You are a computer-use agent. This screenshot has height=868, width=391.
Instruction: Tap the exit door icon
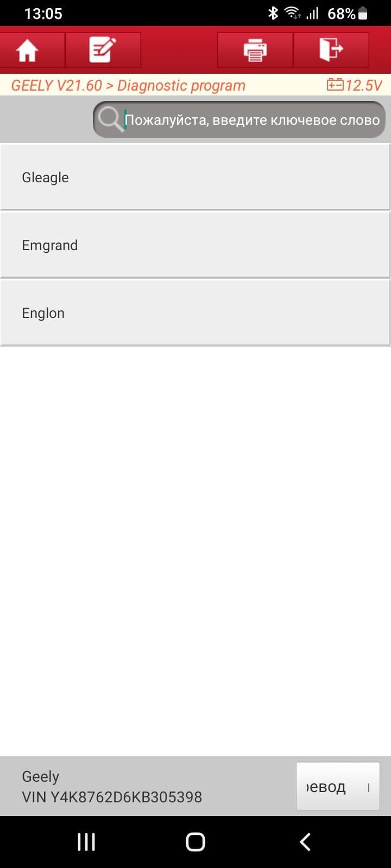pyautogui.click(x=331, y=50)
